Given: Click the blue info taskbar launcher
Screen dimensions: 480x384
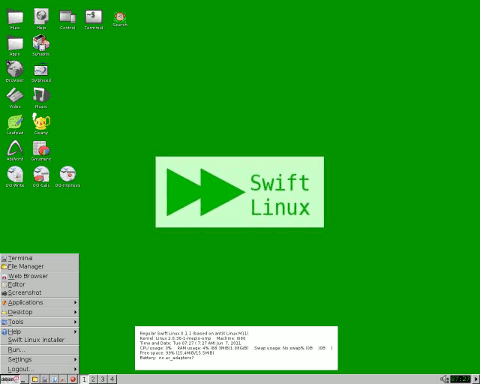Looking at the screenshot, I should click(x=54, y=379).
